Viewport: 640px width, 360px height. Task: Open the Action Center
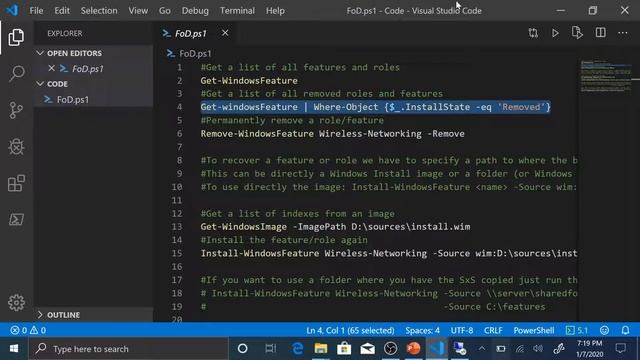click(621, 349)
